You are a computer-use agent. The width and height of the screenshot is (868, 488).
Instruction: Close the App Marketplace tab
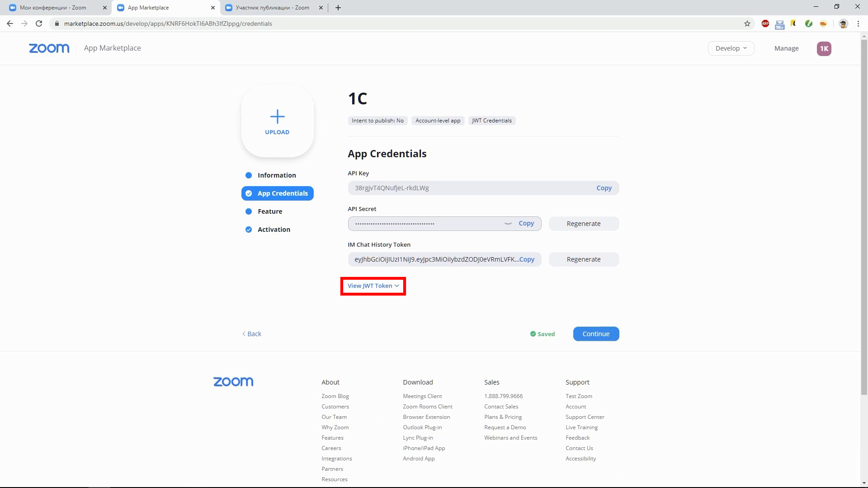click(x=213, y=8)
